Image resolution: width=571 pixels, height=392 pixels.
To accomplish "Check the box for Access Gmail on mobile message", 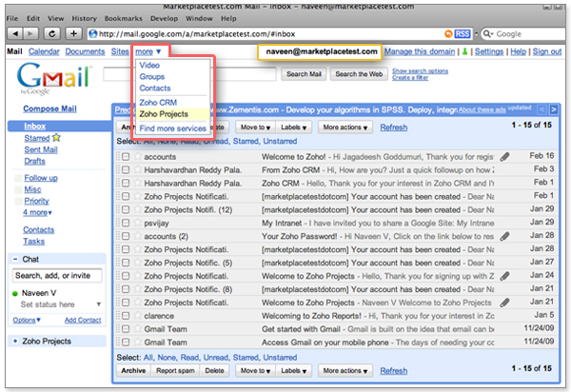I will point(126,343).
